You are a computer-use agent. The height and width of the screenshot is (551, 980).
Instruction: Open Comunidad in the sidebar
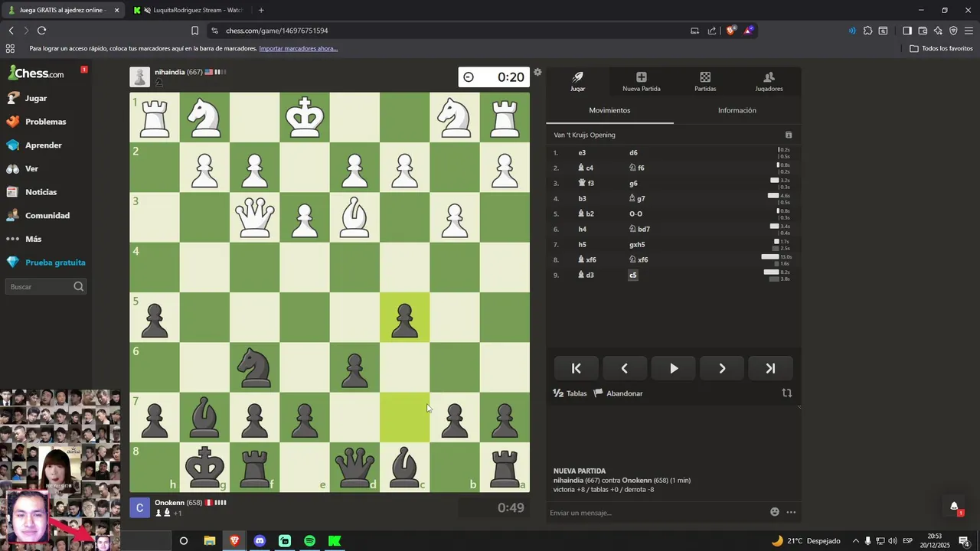click(x=46, y=216)
